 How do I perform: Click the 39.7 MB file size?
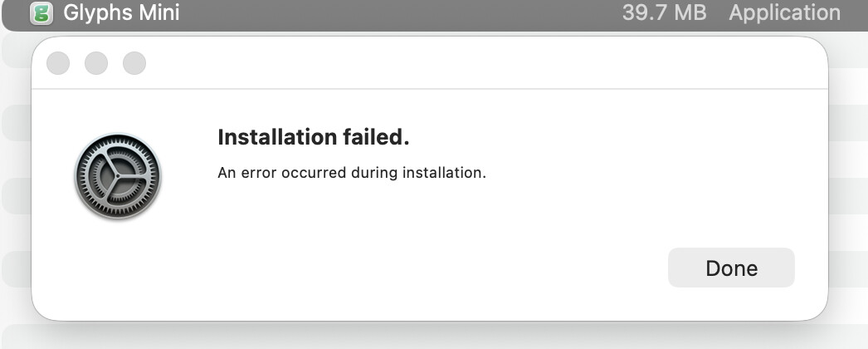pyautogui.click(x=664, y=13)
